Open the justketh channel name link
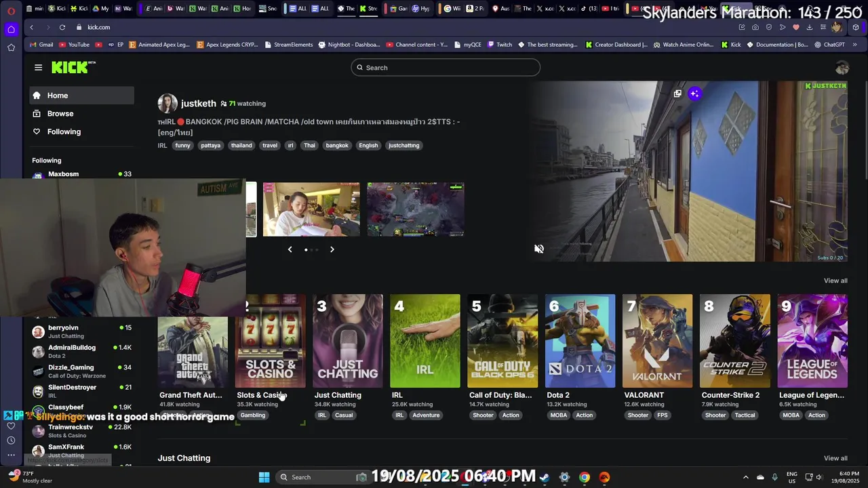Screen dimensions: 868x488 (x=199, y=104)
